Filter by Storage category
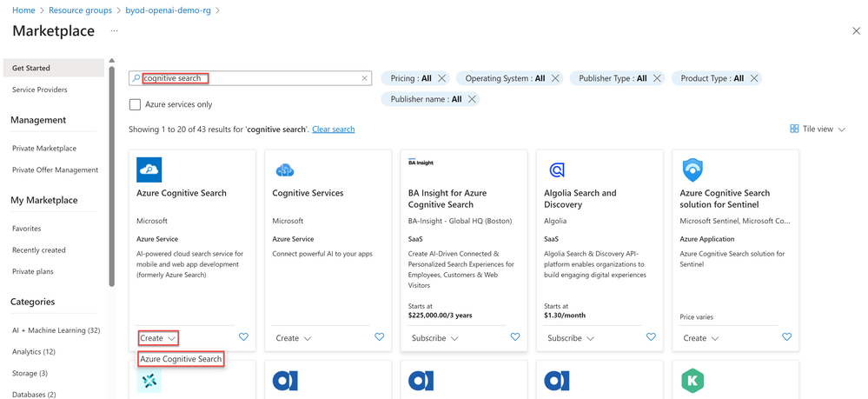The image size is (868, 399). [x=30, y=374]
